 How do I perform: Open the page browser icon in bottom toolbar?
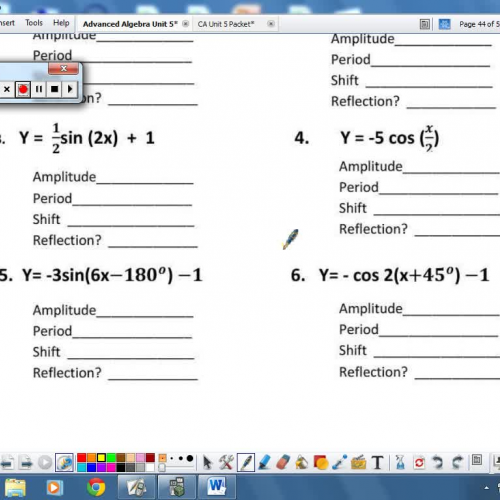477,460
